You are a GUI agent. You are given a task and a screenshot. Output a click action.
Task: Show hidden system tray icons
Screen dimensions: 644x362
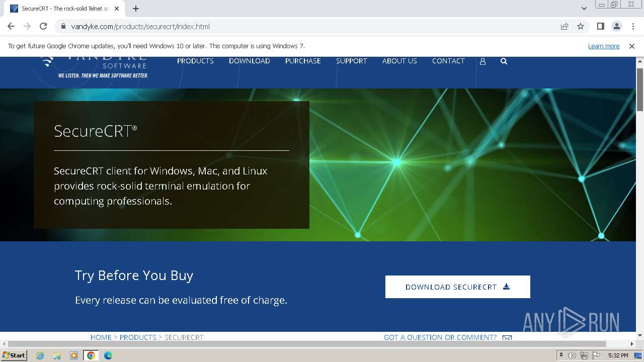point(561,355)
